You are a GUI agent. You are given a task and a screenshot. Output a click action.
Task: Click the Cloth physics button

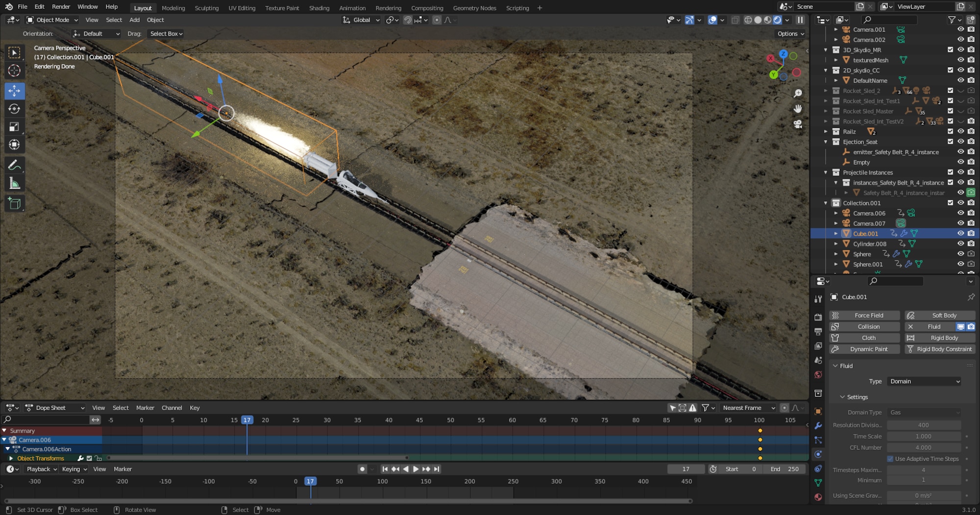pos(864,338)
